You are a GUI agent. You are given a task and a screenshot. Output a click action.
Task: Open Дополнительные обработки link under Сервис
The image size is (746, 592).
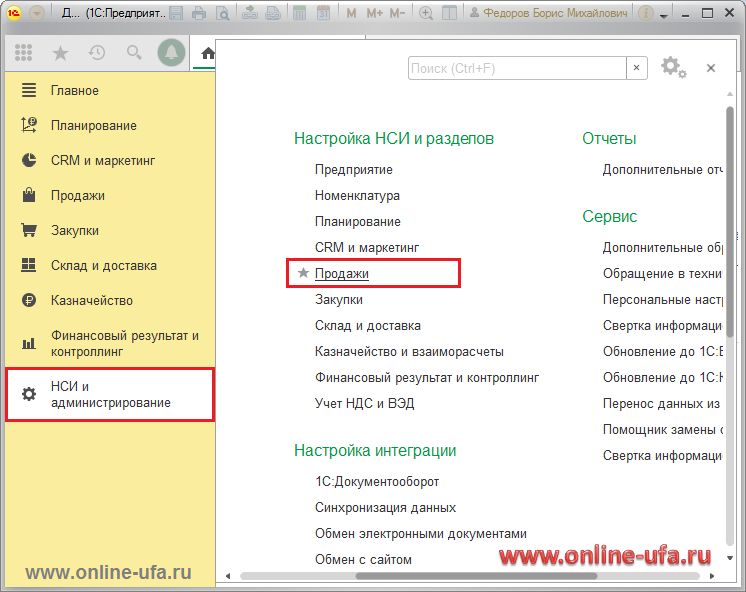coord(663,247)
